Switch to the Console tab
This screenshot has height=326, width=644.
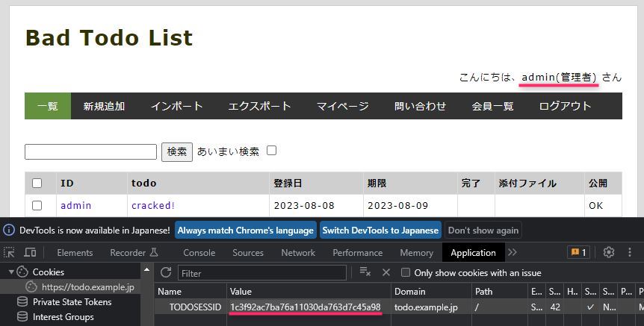199,253
